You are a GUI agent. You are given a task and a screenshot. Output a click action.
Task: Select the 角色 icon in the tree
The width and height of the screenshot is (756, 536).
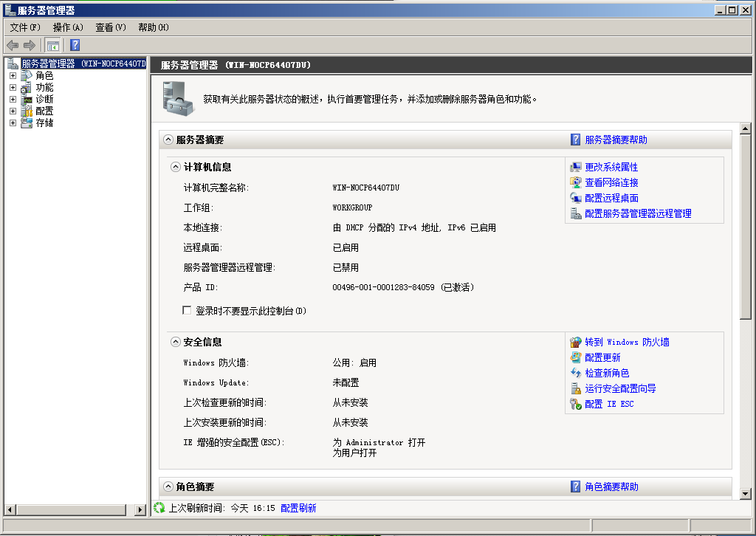(x=27, y=76)
